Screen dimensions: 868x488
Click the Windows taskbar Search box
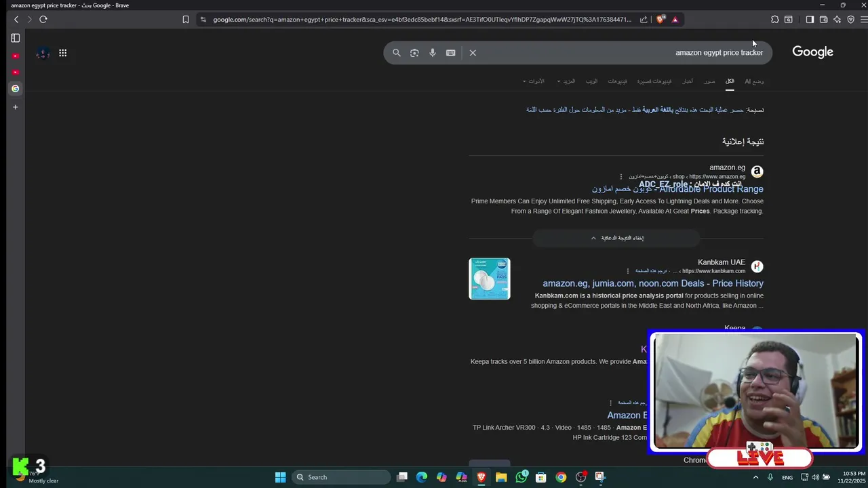pos(342,477)
